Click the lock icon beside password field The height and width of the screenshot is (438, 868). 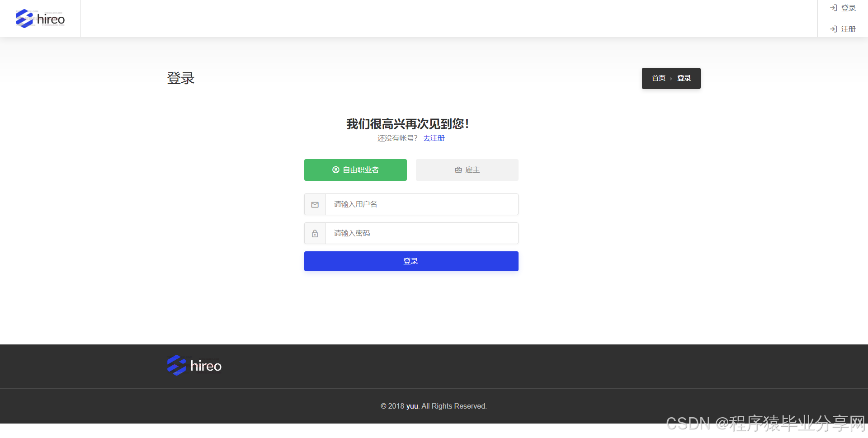315,234
